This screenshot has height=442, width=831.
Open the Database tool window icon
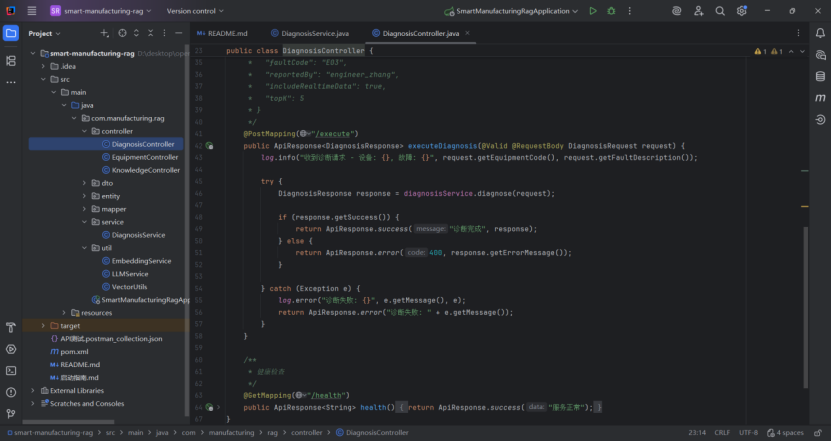coord(820,76)
